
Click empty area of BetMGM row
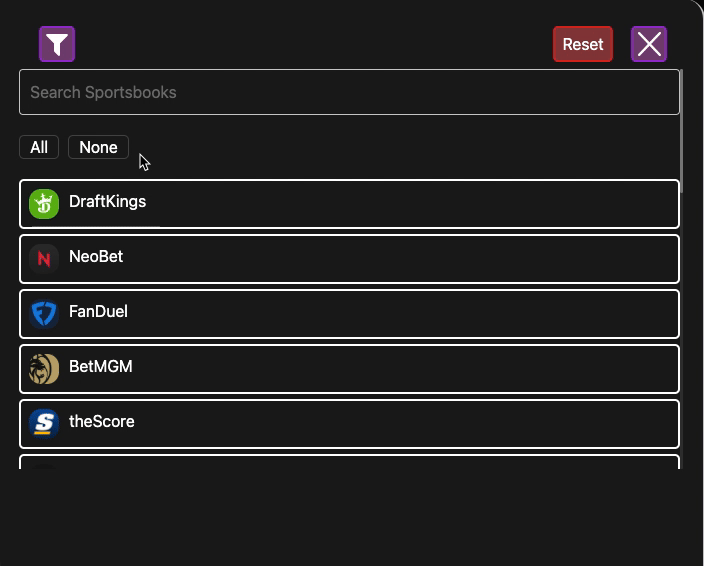(x=404, y=369)
